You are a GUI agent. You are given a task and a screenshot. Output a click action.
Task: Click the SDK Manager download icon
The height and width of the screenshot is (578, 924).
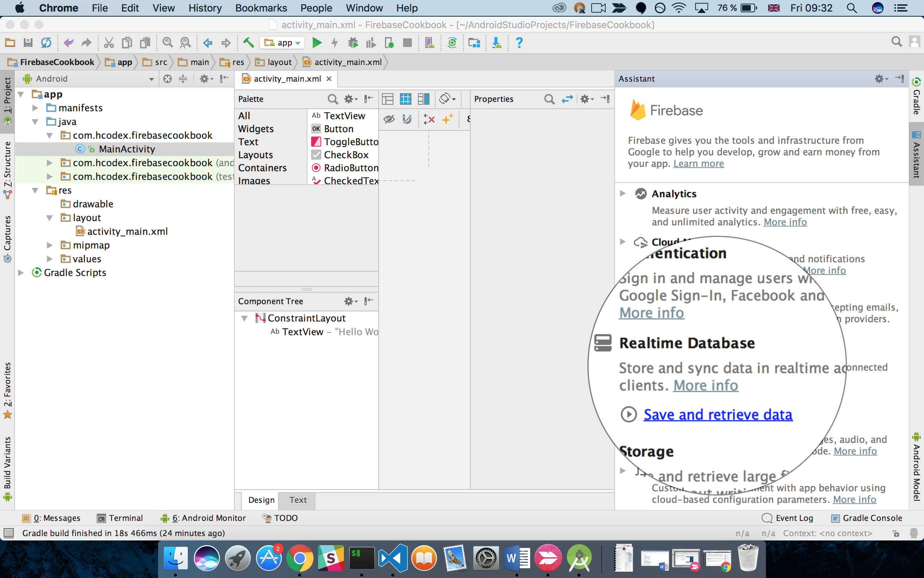tap(497, 43)
